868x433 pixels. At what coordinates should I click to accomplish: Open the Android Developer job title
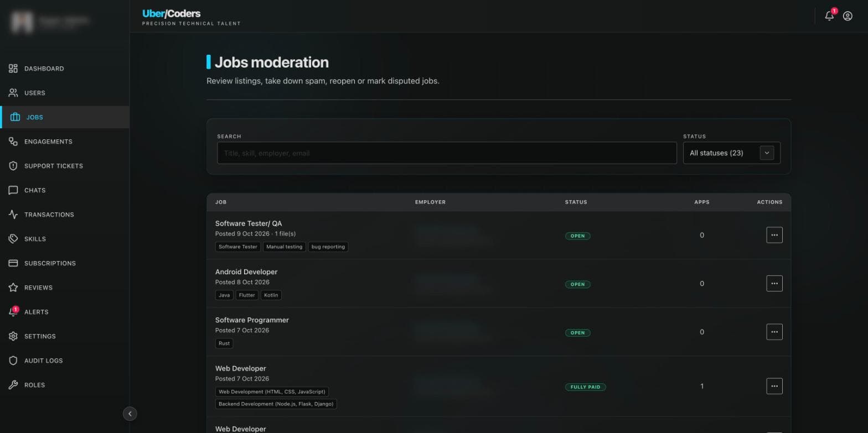coord(246,272)
